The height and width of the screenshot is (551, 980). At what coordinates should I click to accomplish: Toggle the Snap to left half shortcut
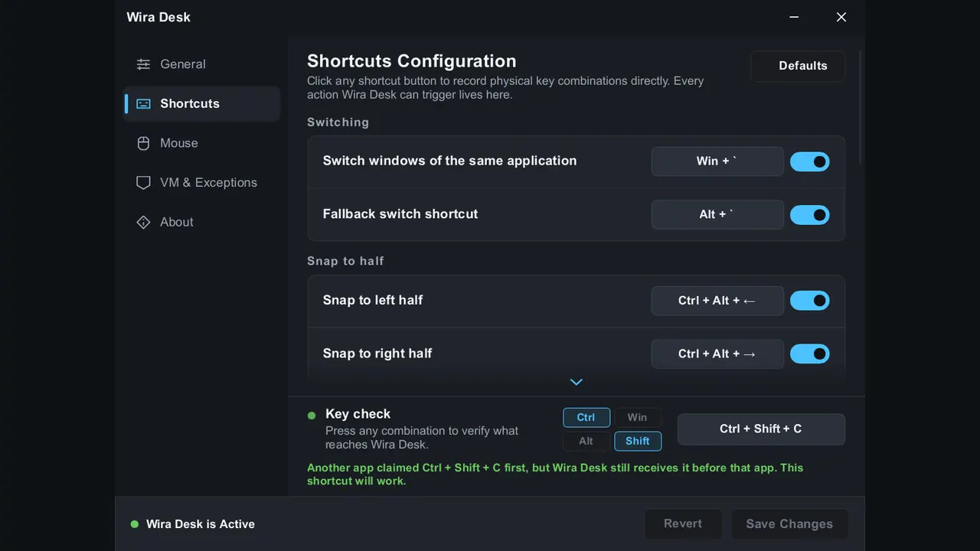click(x=809, y=301)
